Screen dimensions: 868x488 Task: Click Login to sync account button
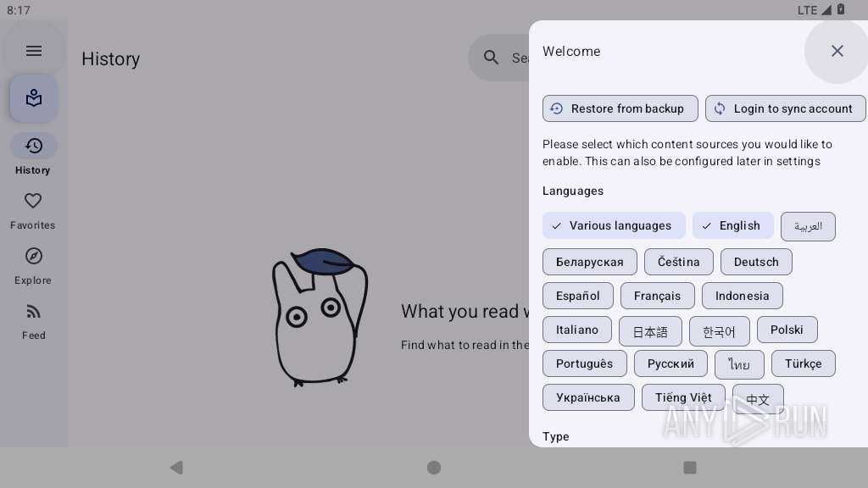[x=785, y=108]
